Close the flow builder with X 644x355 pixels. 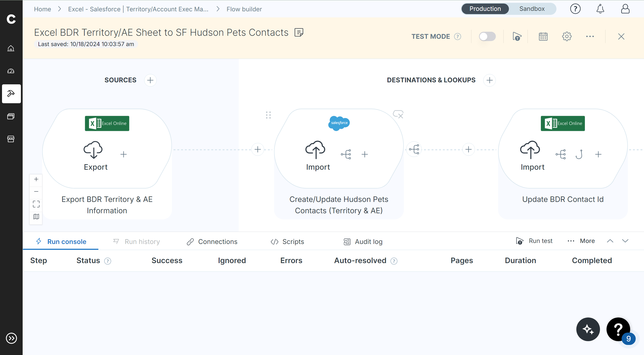pos(621,37)
